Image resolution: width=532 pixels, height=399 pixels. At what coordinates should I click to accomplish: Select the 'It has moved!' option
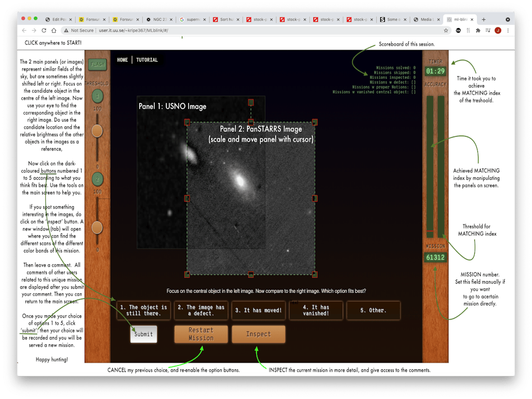(258, 310)
